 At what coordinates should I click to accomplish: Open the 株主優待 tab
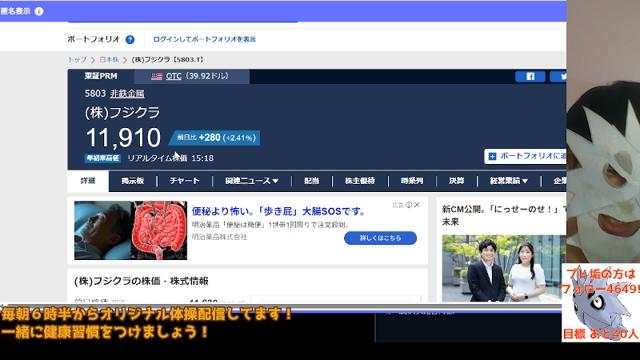tap(360, 181)
